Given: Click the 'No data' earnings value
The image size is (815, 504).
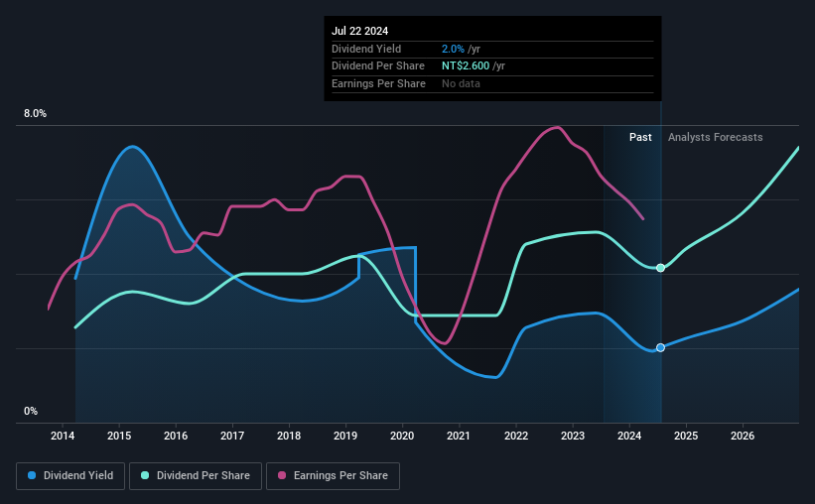Looking at the screenshot, I should tap(461, 83).
